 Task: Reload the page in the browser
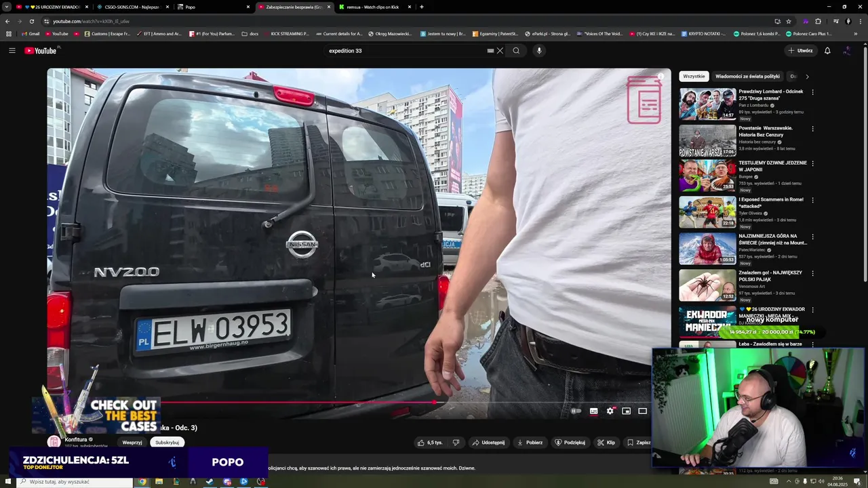coord(31,21)
